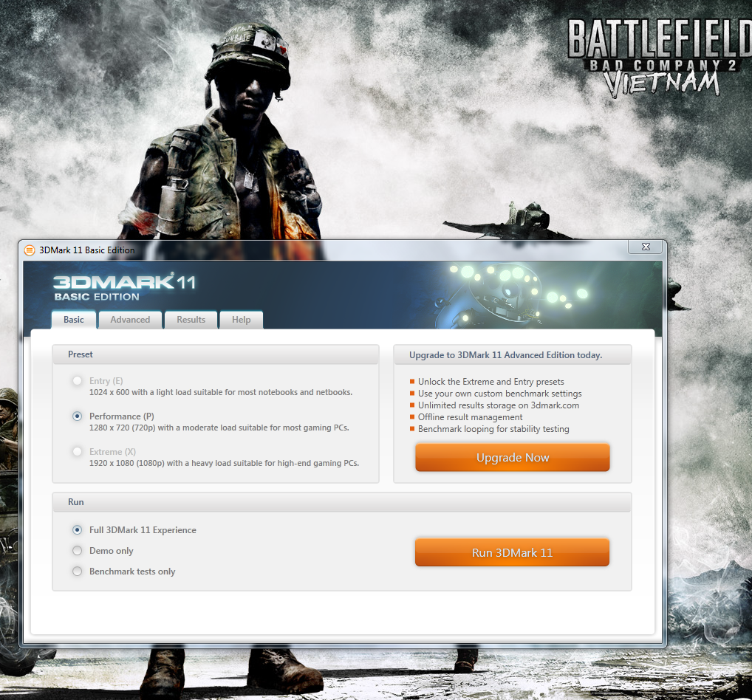Open the Advanced tab
Screen dimensions: 752x700
[x=130, y=320]
